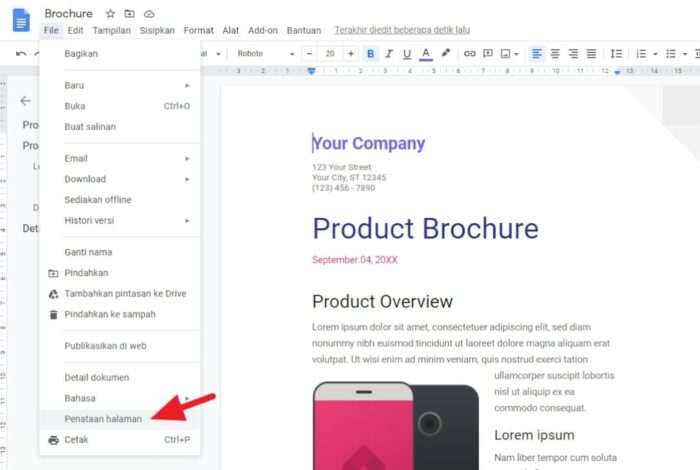Check the cloud save status icon
The image size is (700, 470).
pos(149,14)
